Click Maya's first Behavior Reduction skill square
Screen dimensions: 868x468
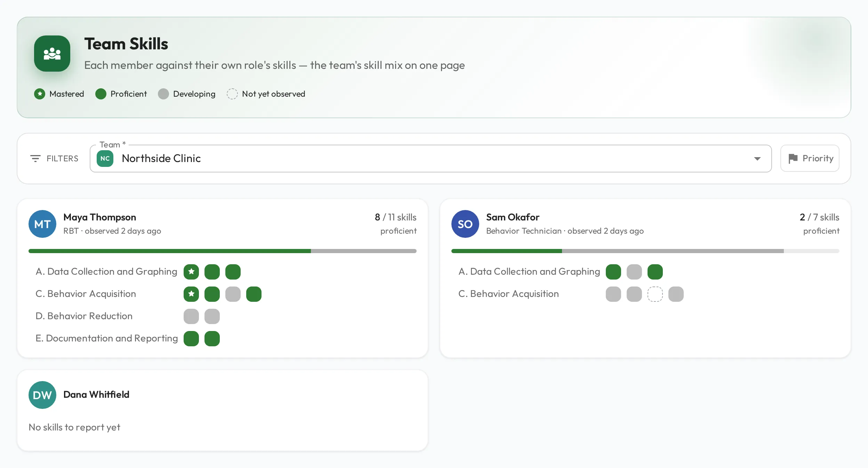point(191,316)
